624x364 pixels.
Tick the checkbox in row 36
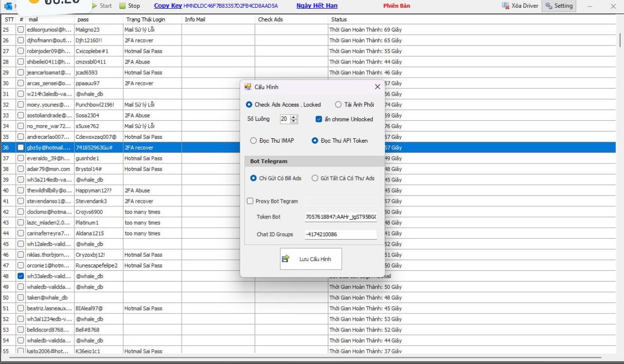click(x=20, y=148)
